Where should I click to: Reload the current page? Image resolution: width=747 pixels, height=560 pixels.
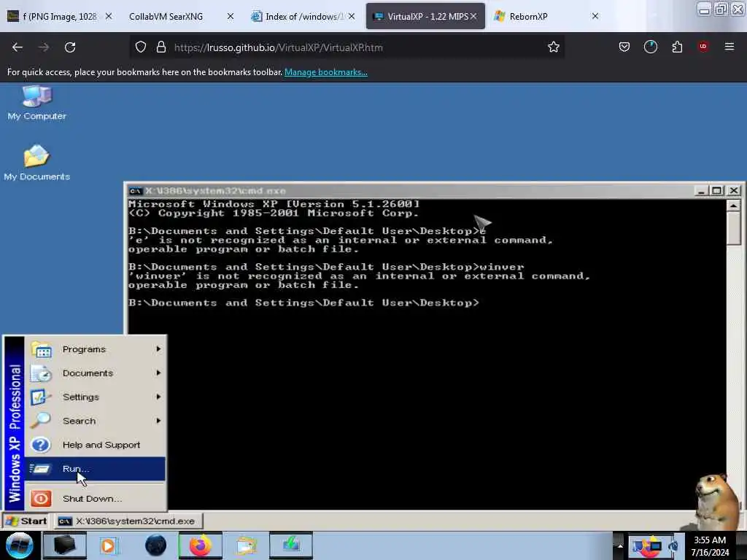(x=70, y=47)
